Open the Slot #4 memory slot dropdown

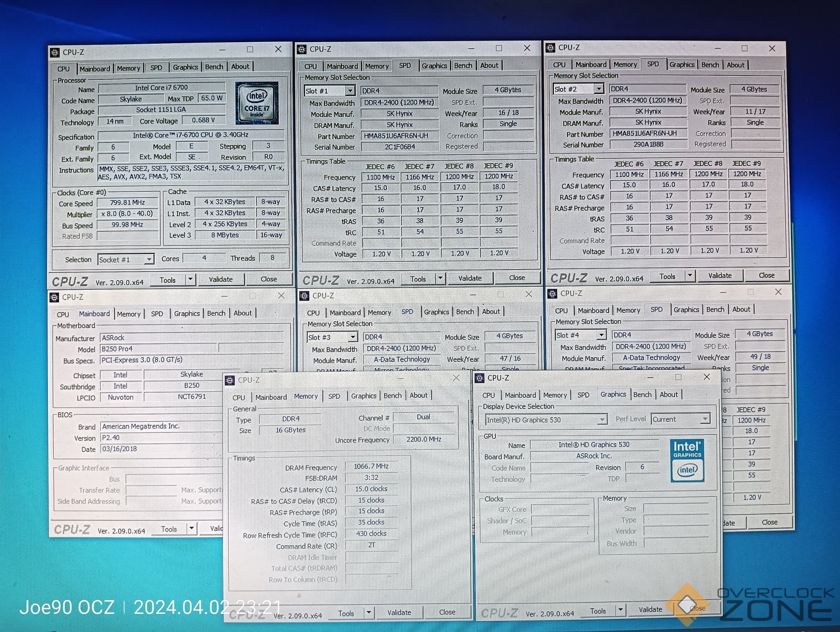pyautogui.click(x=601, y=335)
